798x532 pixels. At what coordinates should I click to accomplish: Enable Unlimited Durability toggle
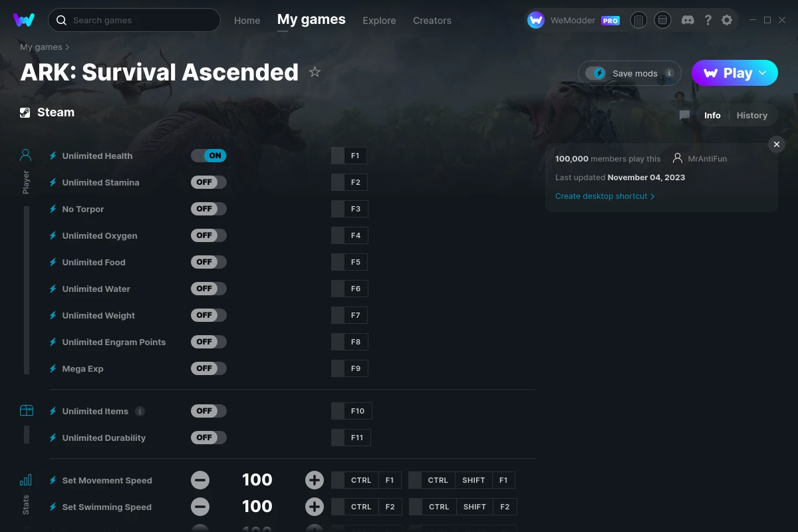coord(209,438)
